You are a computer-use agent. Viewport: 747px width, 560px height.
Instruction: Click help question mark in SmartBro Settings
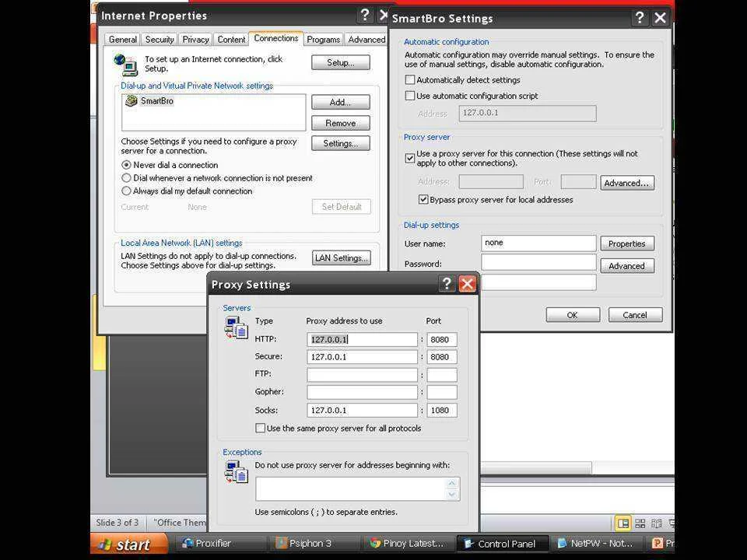coord(640,18)
